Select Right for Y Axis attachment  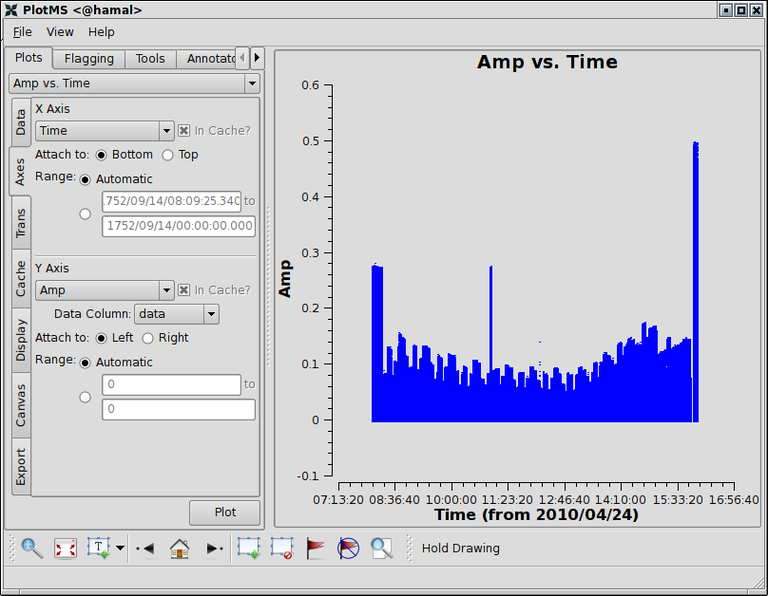coord(149,338)
